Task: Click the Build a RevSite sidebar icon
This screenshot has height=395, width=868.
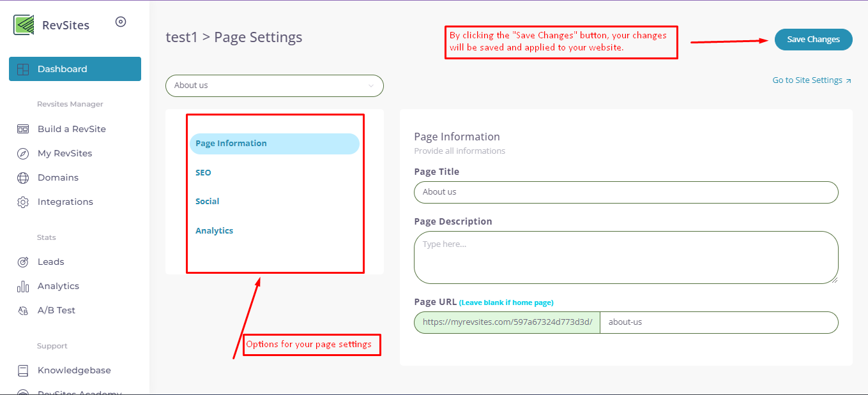Action: pos(23,129)
